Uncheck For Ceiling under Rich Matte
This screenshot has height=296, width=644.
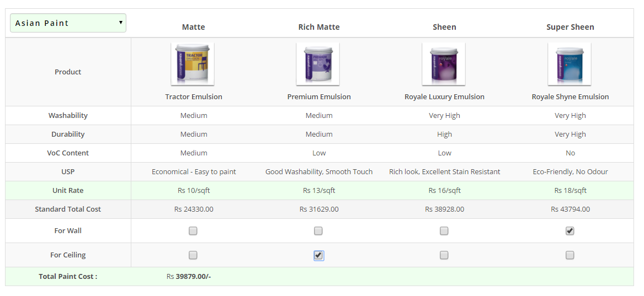(x=318, y=255)
